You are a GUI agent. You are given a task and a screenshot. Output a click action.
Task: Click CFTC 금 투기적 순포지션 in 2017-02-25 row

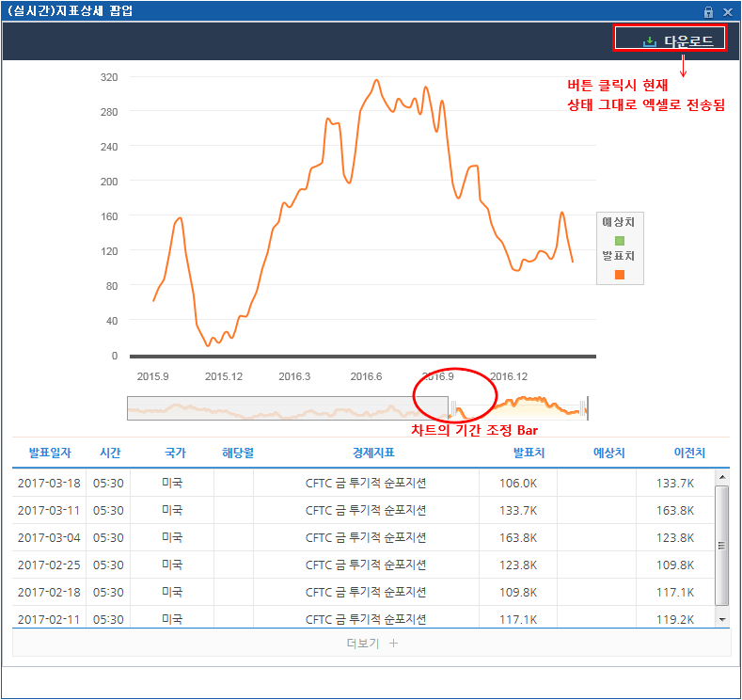[366, 565]
